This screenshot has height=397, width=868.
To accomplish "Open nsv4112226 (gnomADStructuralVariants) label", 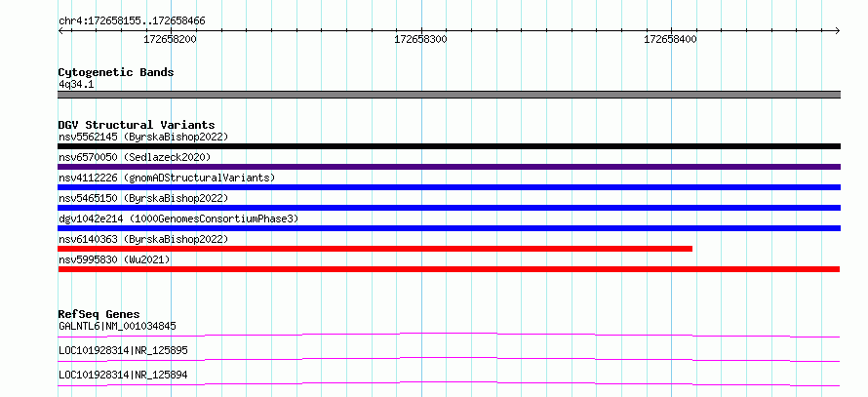I will point(167,178).
